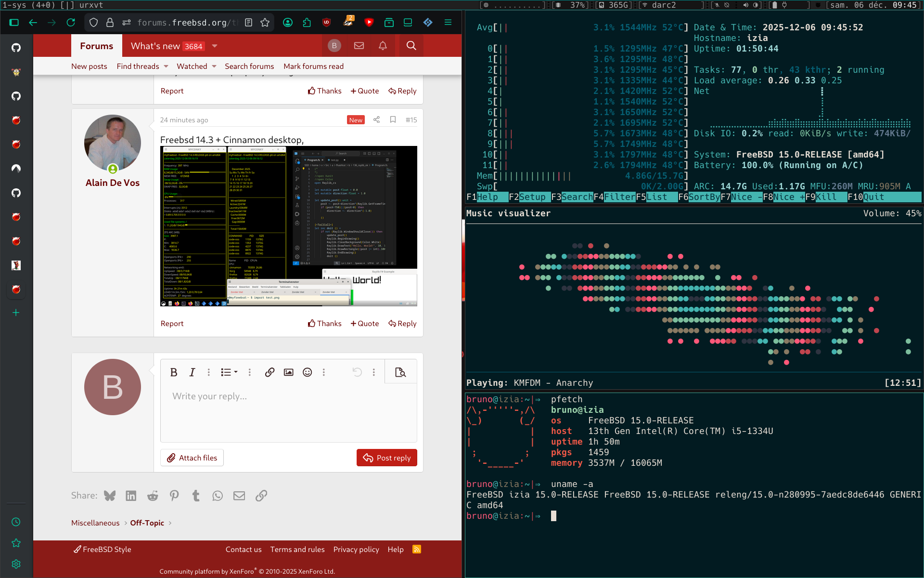The height and width of the screenshot is (578, 924).
Task: Open the New posts menu item
Action: click(x=89, y=66)
